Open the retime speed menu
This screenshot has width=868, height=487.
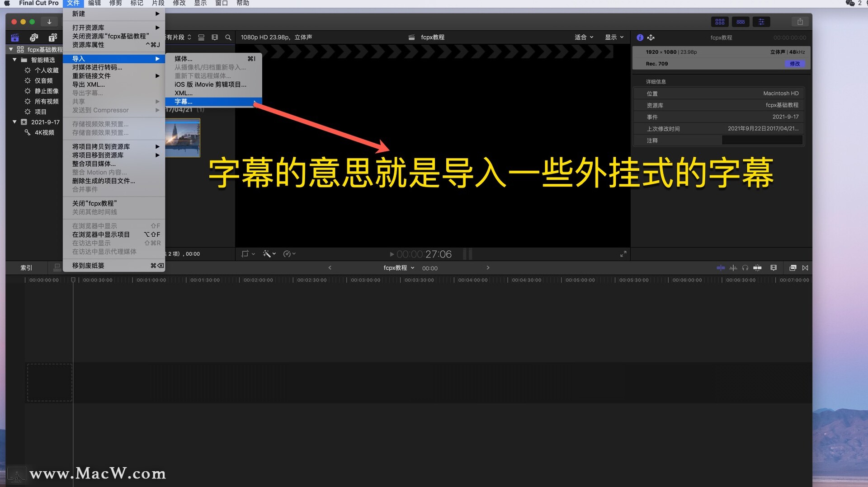tap(289, 254)
